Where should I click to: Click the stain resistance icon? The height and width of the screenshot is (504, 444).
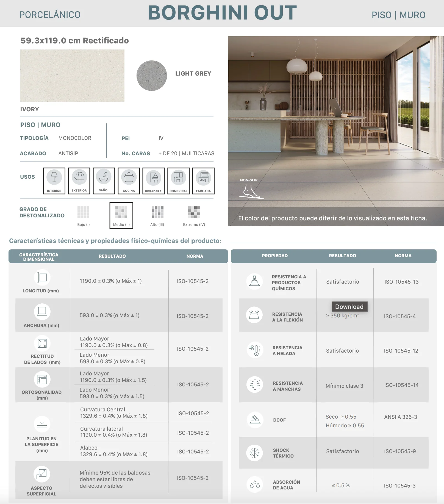255,384
